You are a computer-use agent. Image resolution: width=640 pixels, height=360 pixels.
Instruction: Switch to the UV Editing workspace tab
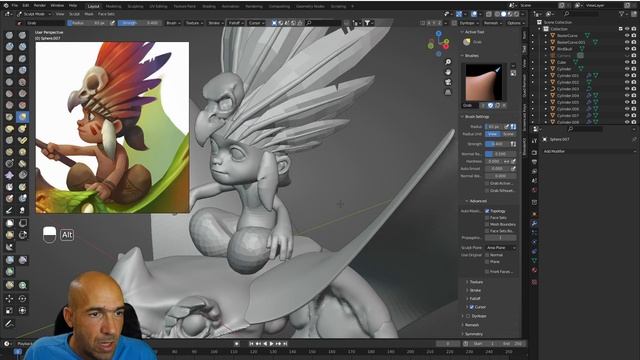(x=158, y=7)
